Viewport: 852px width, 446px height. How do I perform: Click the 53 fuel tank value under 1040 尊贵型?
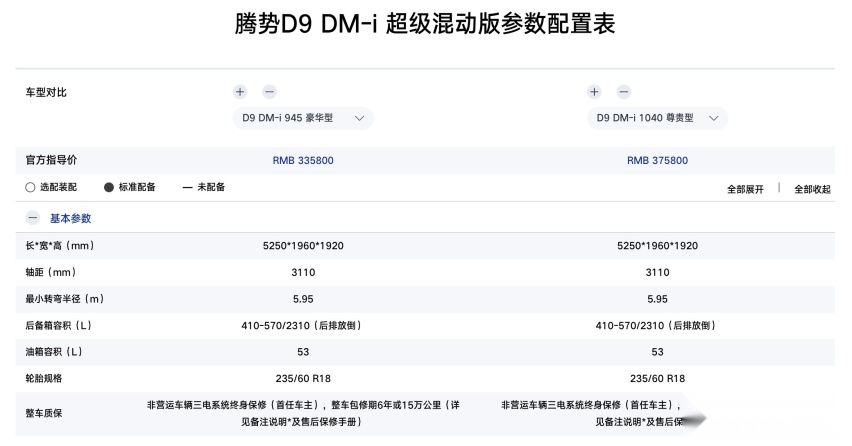click(657, 351)
